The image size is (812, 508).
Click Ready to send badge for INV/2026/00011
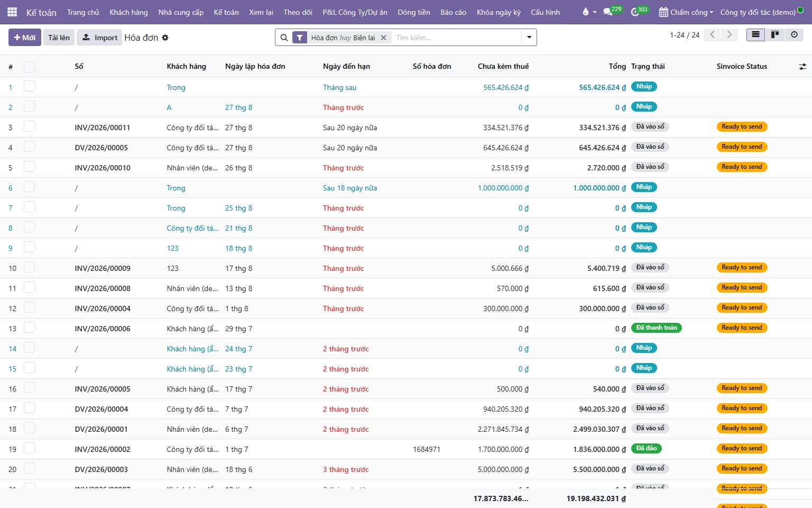(x=742, y=126)
